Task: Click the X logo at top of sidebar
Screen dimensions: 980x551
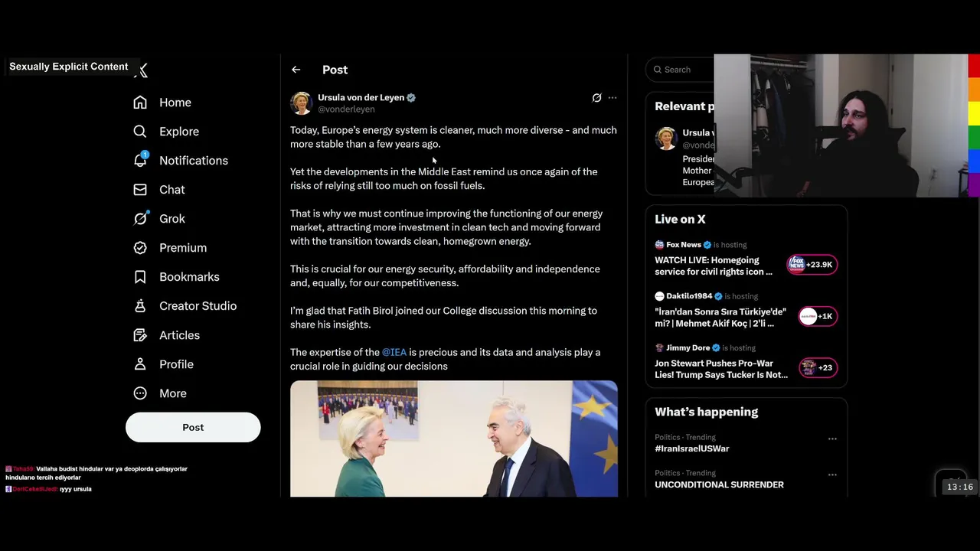Action: (142, 70)
